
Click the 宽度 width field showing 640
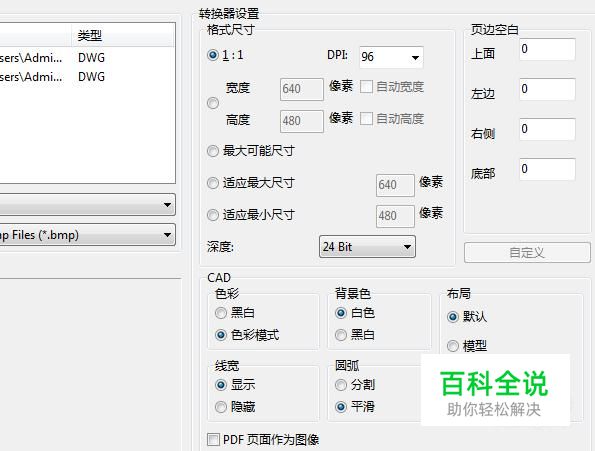tap(302, 89)
